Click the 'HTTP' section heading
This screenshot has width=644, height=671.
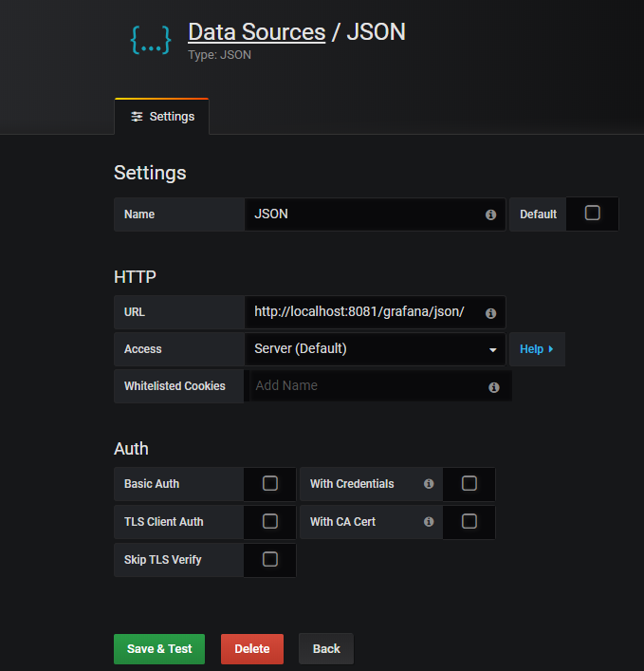coord(135,277)
